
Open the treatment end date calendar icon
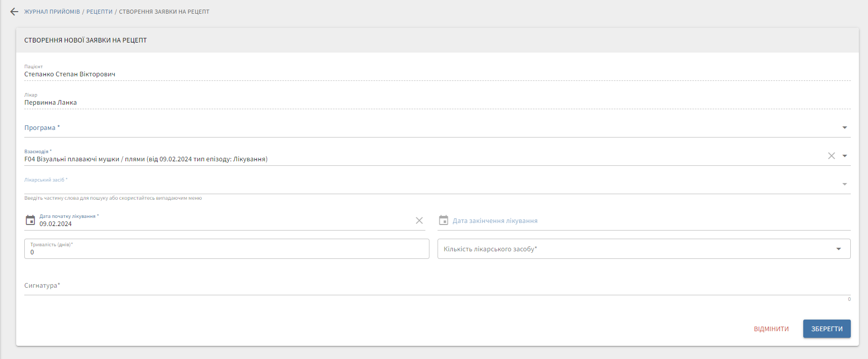click(444, 220)
